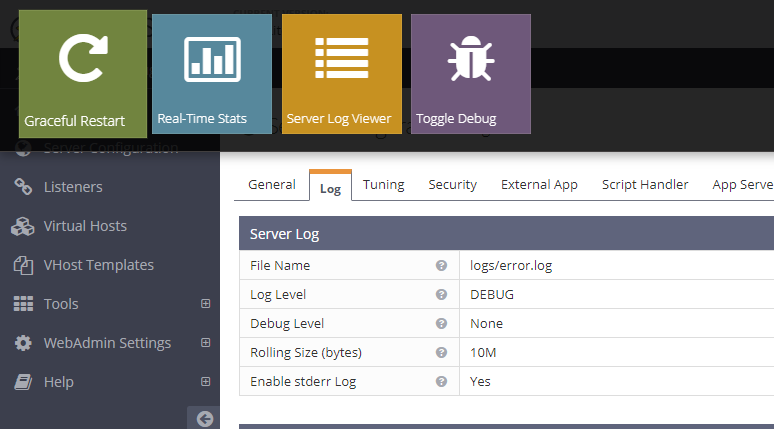The height and width of the screenshot is (429, 774).
Task: Open Listeners in the sidebar
Action: click(x=73, y=187)
